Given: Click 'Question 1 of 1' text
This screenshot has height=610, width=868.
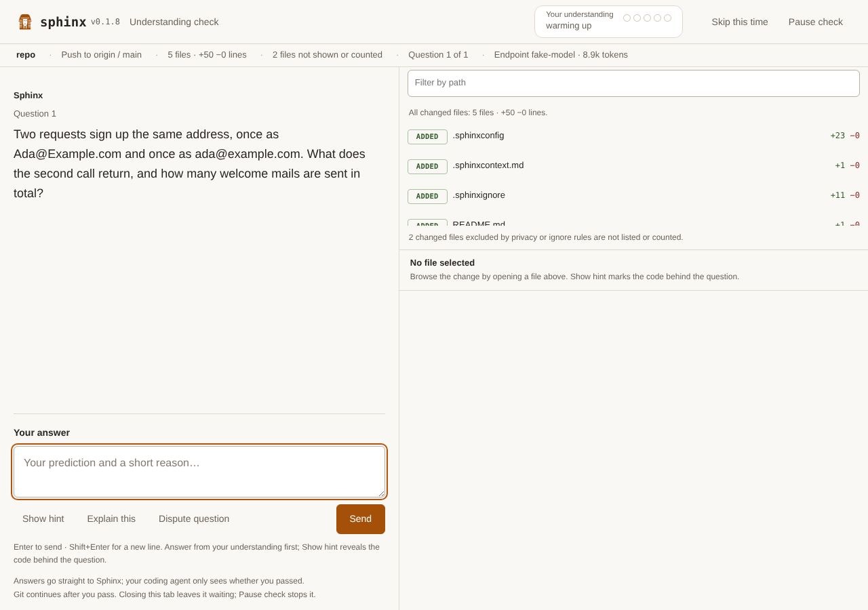Looking at the screenshot, I should pyautogui.click(x=438, y=55).
